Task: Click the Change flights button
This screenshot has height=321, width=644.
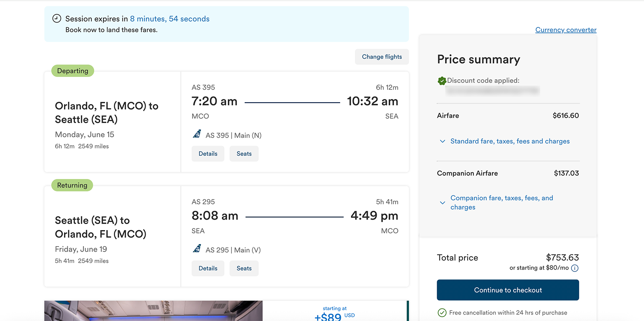Action: pos(382,56)
